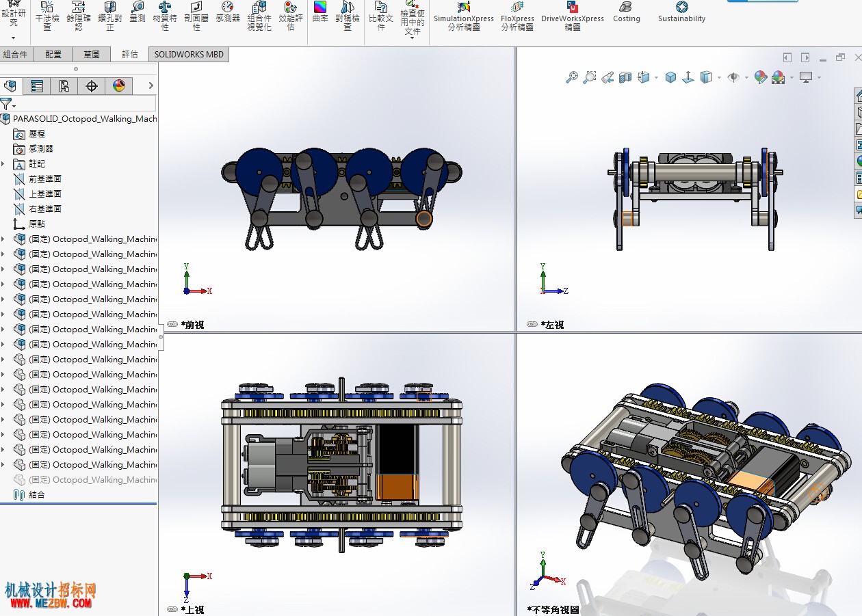The height and width of the screenshot is (616, 862).
Task: Open the Apply Scene dropdown arrow
Action: [x=791, y=78]
